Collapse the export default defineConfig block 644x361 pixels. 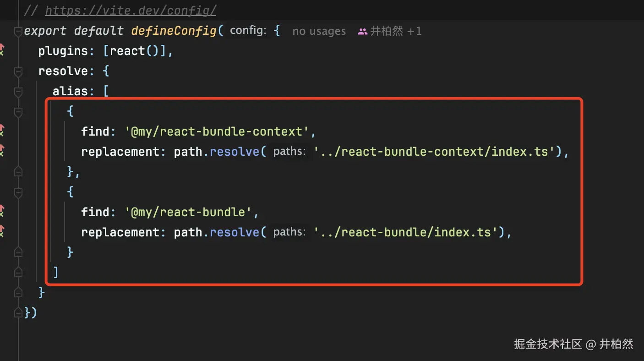18,31
